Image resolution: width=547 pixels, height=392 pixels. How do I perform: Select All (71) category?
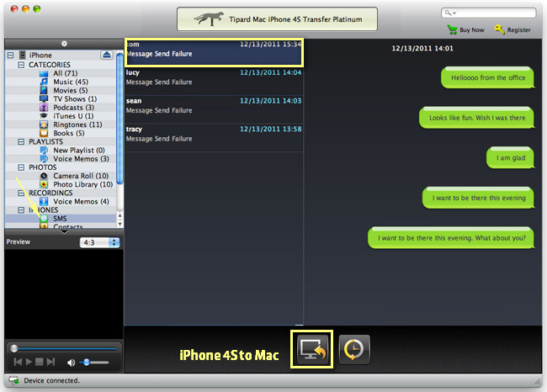pos(66,73)
